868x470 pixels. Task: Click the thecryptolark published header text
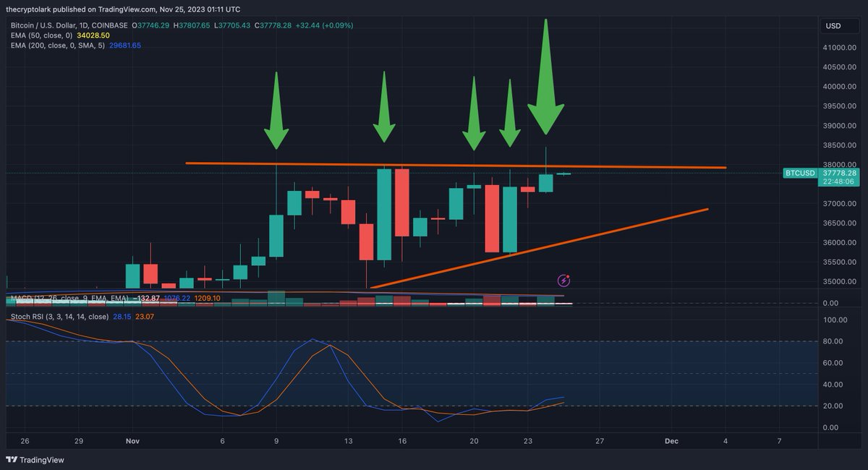[123, 9]
